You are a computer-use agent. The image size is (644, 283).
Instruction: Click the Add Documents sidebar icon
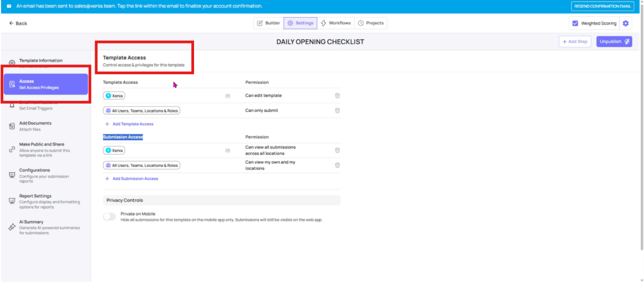(12, 126)
